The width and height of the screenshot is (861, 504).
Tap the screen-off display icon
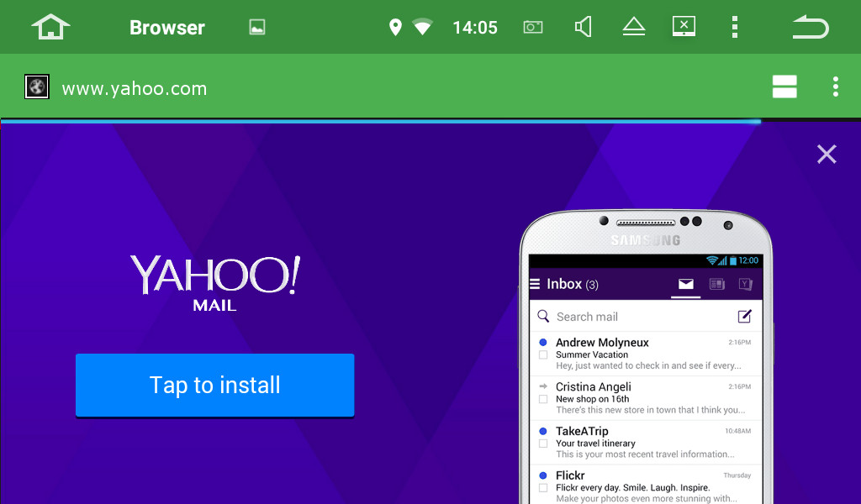[x=684, y=27]
